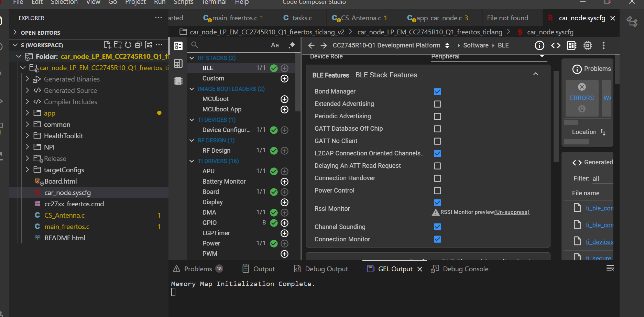Uncheck the Bond Manager feature
The image size is (644, 317).
coord(437,91)
